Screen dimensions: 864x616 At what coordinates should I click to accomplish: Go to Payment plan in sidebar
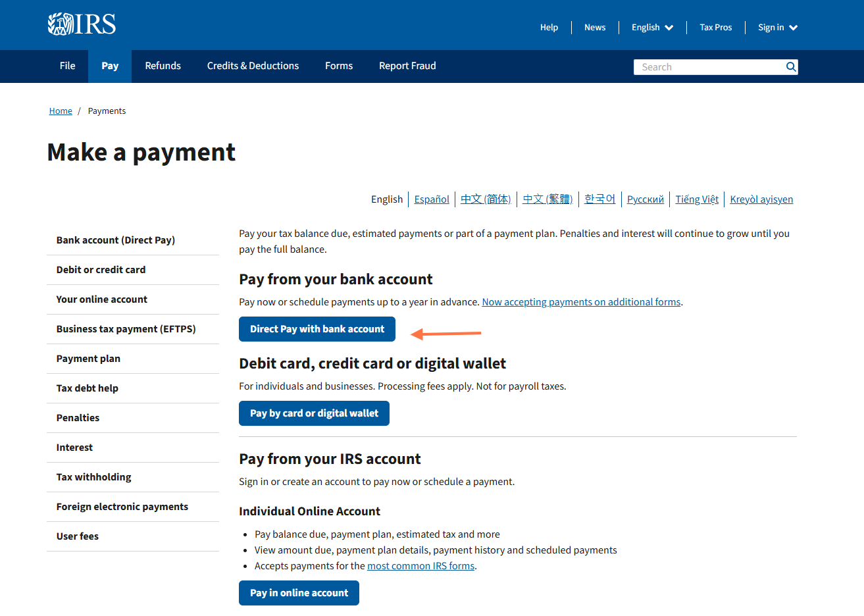[x=133, y=359]
